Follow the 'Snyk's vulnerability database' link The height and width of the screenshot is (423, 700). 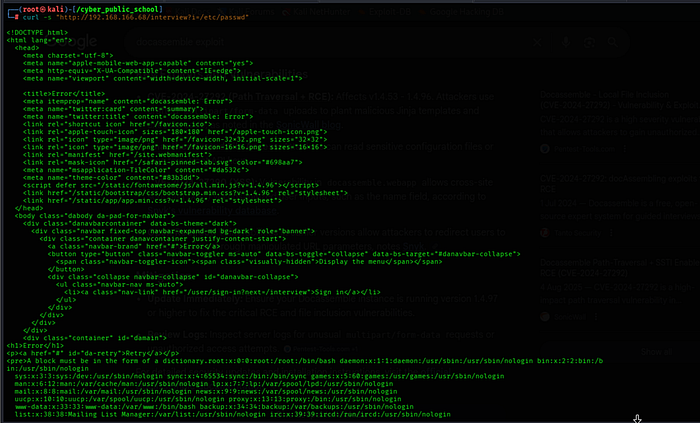(212, 211)
